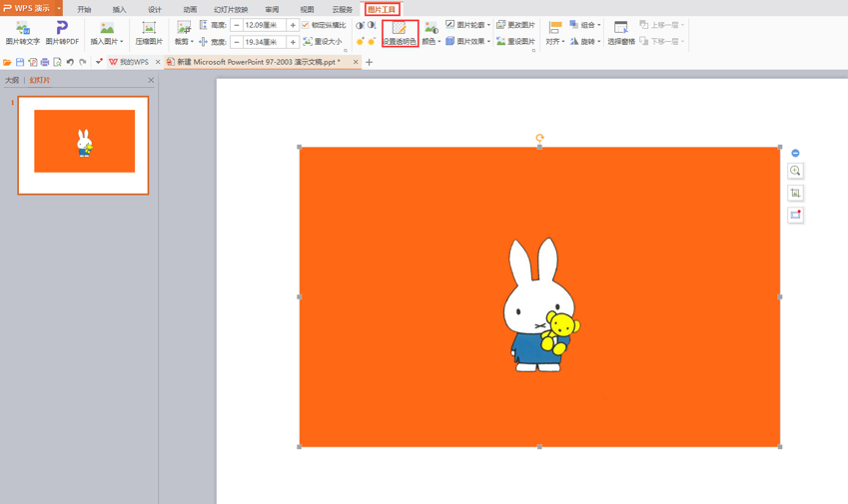Image resolution: width=848 pixels, height=504 pixels.
Task: Click the open folder icon in quick toolbar
Action: coord(7,62)
